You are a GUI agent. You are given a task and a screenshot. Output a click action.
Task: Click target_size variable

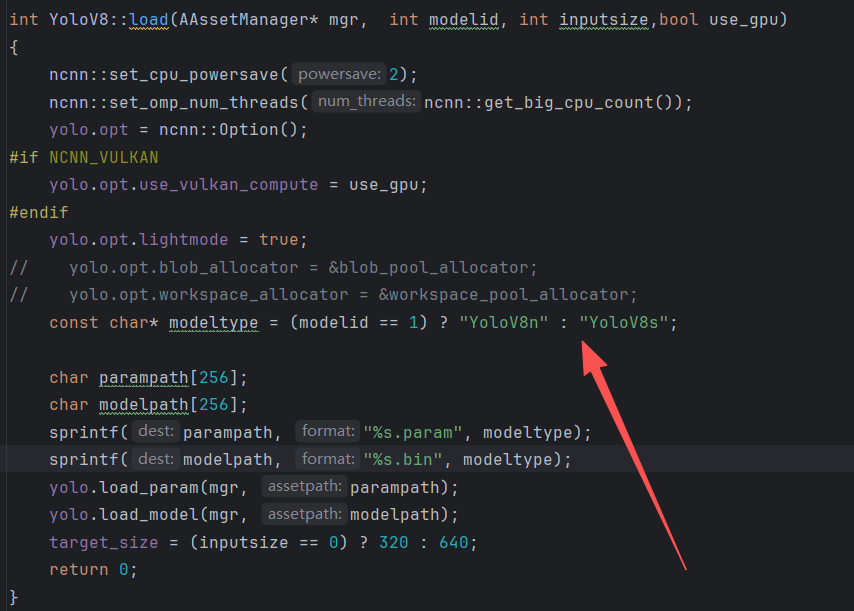tap(103, 542)
